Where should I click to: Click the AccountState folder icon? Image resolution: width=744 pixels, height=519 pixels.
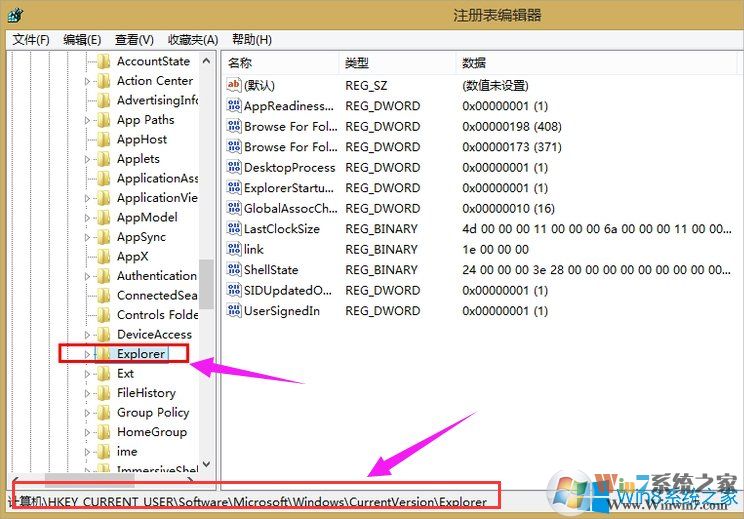[103, 61]
